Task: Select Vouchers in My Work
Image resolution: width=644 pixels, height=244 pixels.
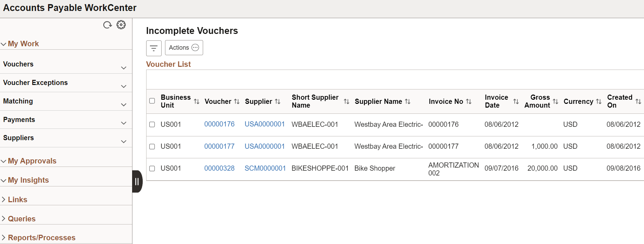Action: [x=18, y=64]
